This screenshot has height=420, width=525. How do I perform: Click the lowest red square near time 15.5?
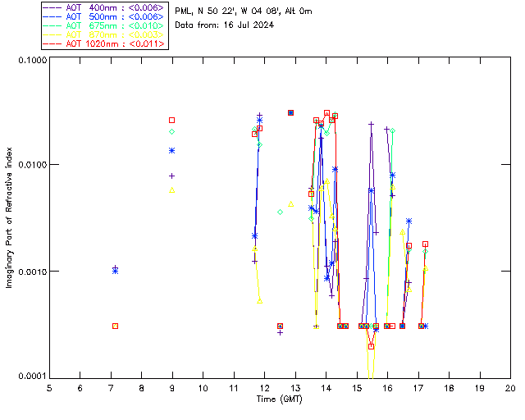tap(371, 347)
